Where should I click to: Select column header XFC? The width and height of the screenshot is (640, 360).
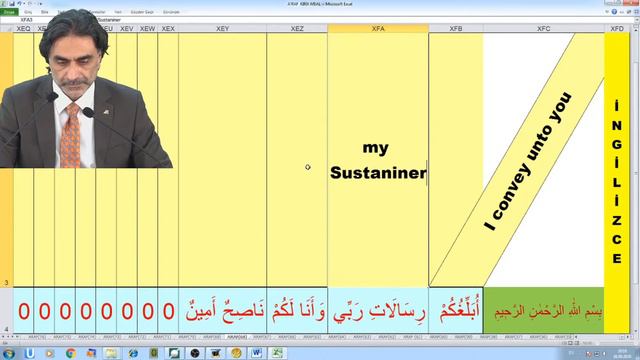coord(544,29)
